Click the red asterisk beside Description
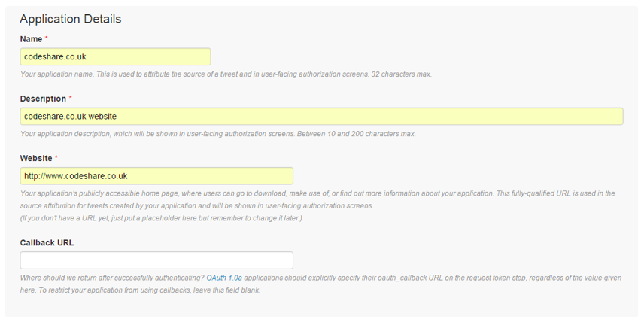Viewport: 644px width, 322px height. pyautogui.click(x=71, y=99)
